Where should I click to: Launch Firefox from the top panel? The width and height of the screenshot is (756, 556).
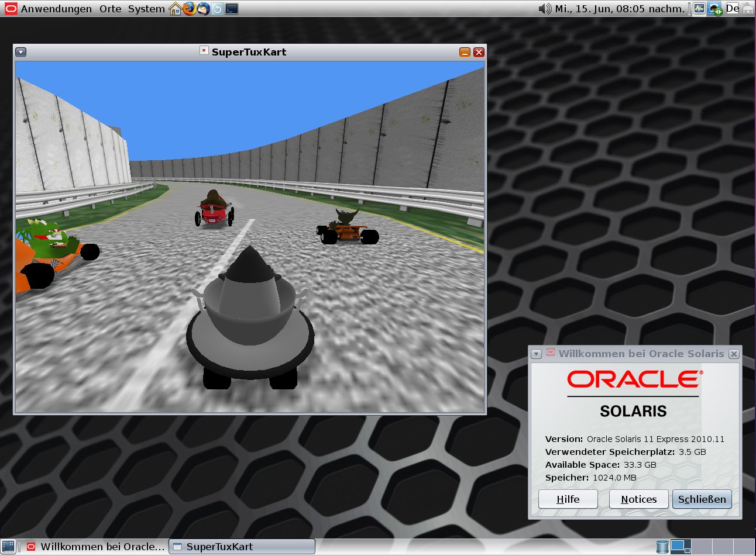(x=189, y=9)
